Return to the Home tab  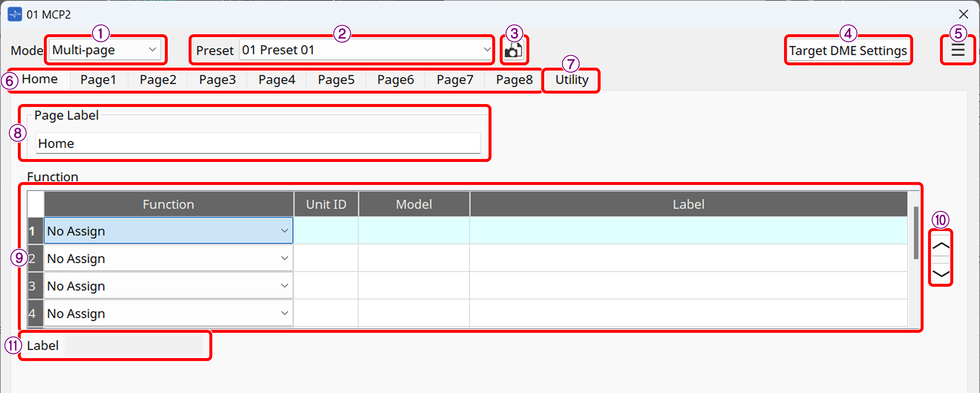coord(40,79)
